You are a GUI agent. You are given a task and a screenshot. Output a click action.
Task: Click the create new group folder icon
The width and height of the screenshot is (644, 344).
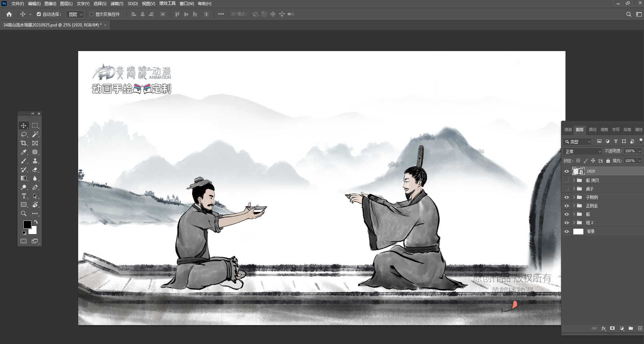(631, 328)
